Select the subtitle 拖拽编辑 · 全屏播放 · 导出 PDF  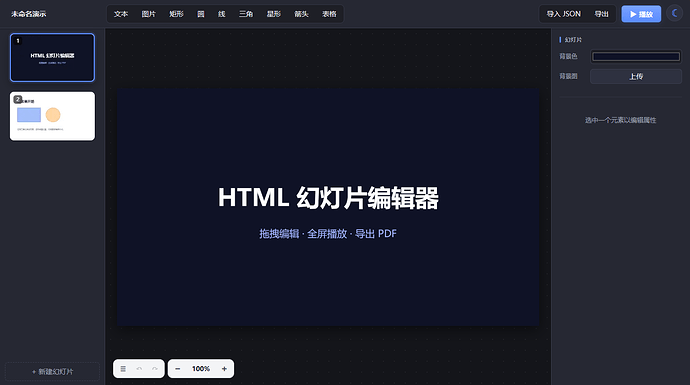click(328, 234)
